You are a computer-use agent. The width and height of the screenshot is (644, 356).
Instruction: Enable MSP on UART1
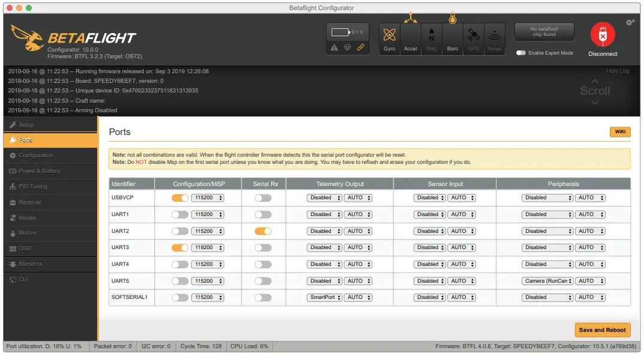180,214
